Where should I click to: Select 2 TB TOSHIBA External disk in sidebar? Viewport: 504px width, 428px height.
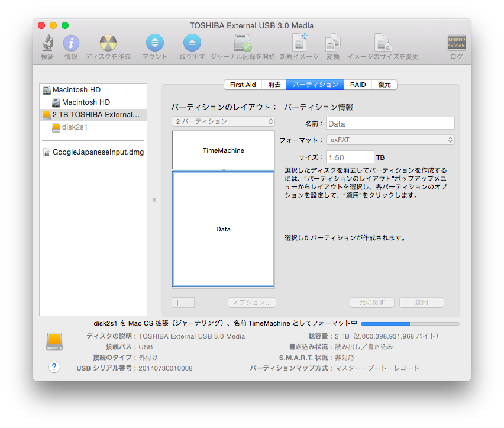(93, 115)
